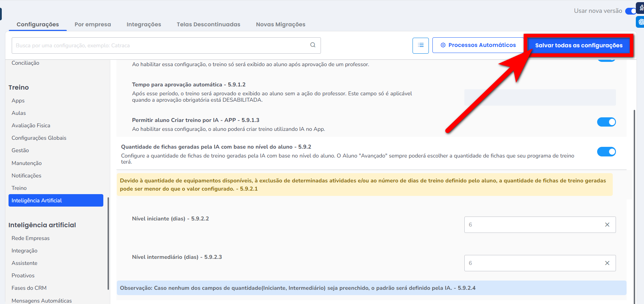Screen dimensions: 644x304
Task: Click the Treino section heading
Action: [19, 87]
